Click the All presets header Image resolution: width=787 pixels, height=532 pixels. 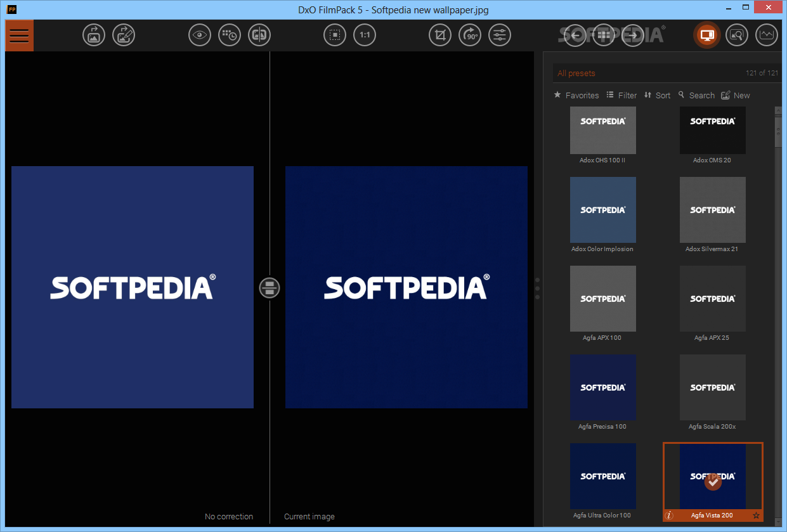[x=576, y=74]
